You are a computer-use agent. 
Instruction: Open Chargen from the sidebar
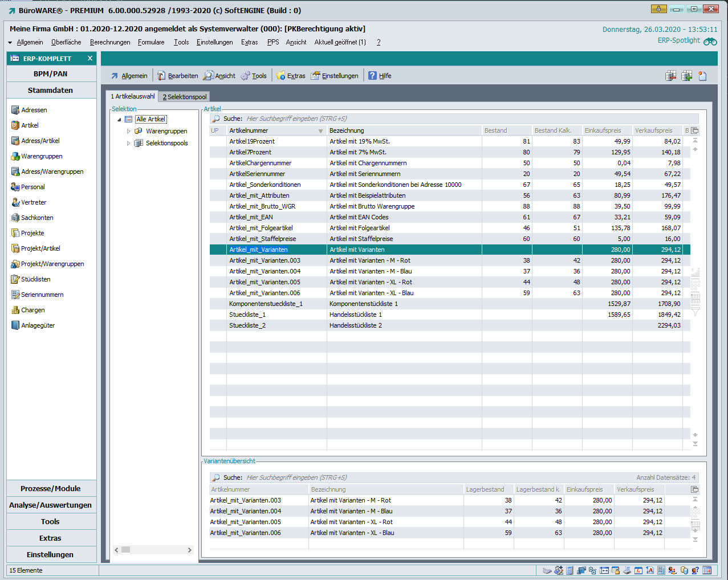[x=32, y=310]
